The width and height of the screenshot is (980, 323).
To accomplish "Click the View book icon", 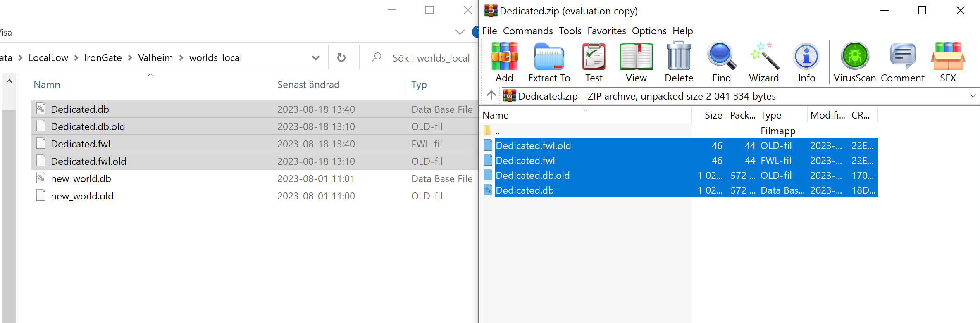I will (636, 56).
